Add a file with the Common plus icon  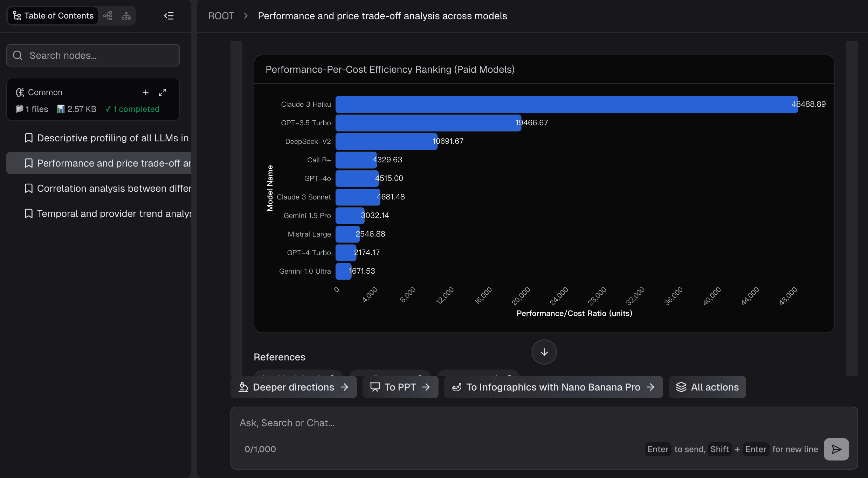click(146, 92)
